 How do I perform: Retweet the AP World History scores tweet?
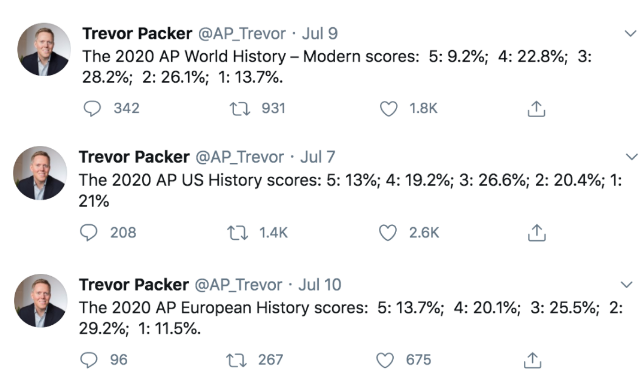(x=239, y=109)
